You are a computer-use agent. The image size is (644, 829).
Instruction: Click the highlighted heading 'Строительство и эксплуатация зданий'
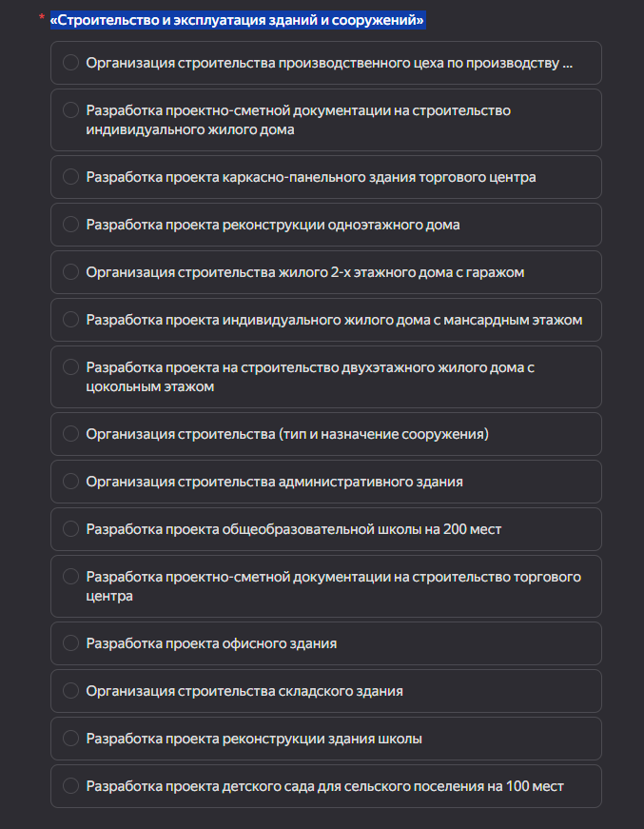point(238,20)
